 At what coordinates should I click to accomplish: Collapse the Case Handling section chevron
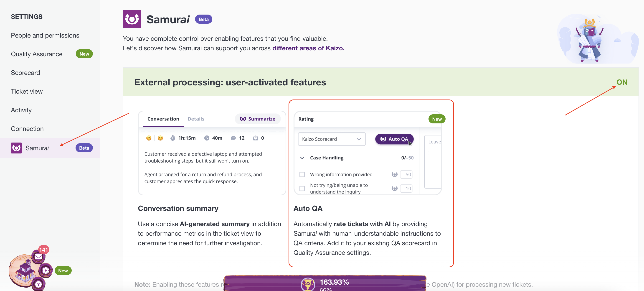(x=302, y=158)
